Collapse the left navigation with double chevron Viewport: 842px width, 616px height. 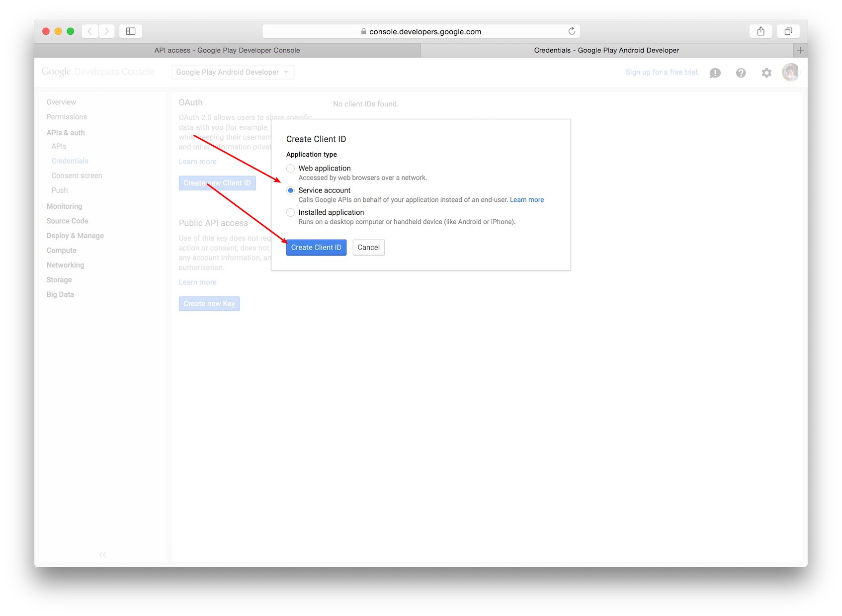[102, 555]
